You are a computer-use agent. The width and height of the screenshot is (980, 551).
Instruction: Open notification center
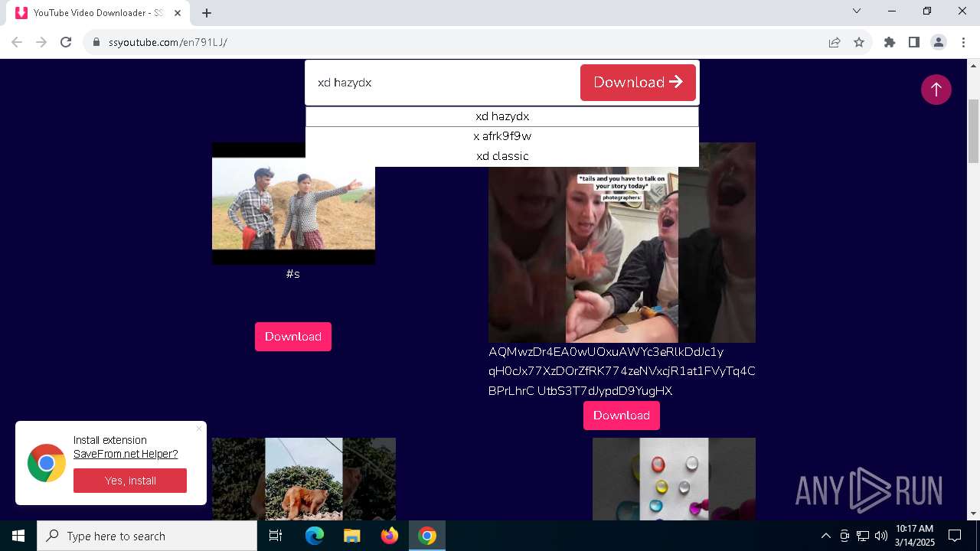click(x=955, y=536)
